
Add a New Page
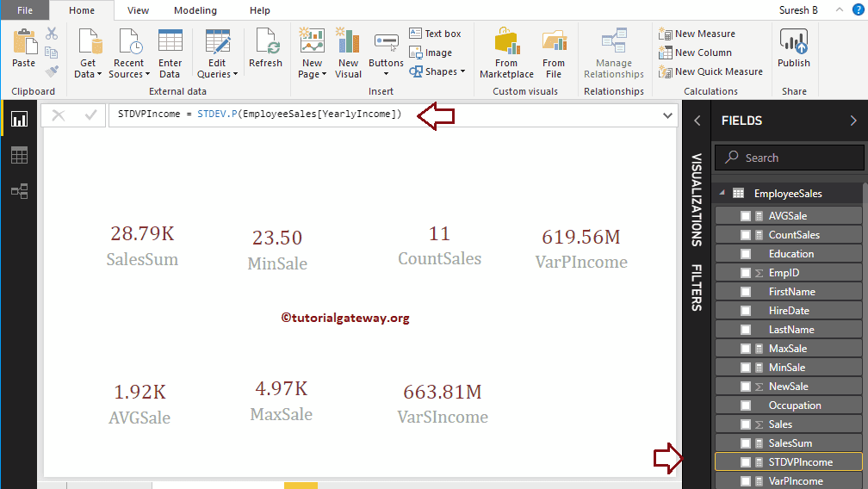pos(313,53)
